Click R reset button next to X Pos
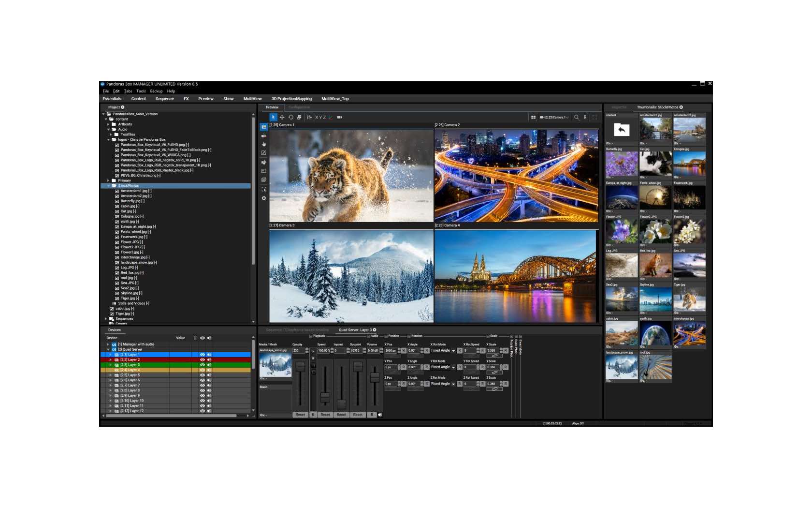Screen dimensions: 812x508 [404, 351]
